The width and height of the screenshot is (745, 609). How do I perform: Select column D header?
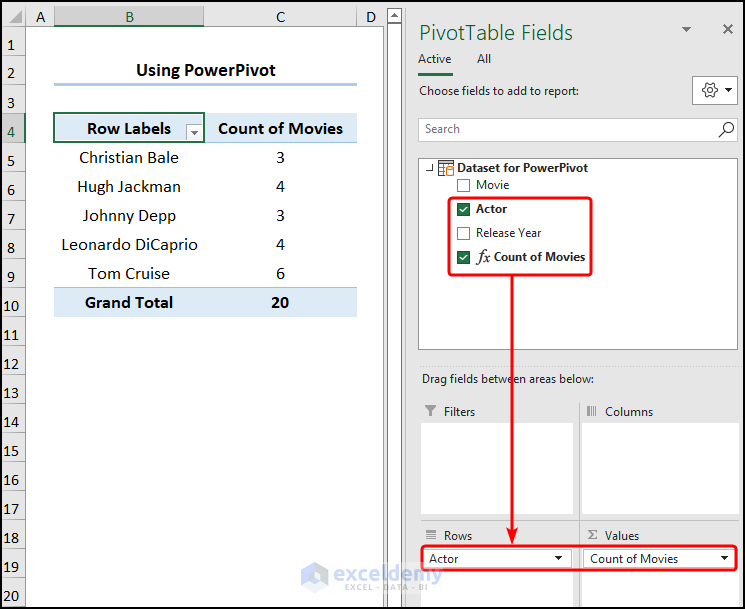pyautogui.click(x=371, y=17)
